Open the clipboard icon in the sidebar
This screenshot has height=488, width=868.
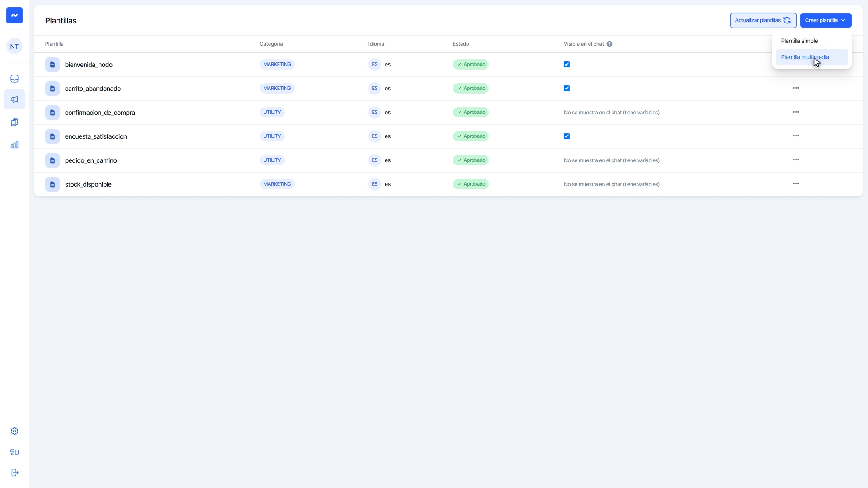(x=14, y=122)
